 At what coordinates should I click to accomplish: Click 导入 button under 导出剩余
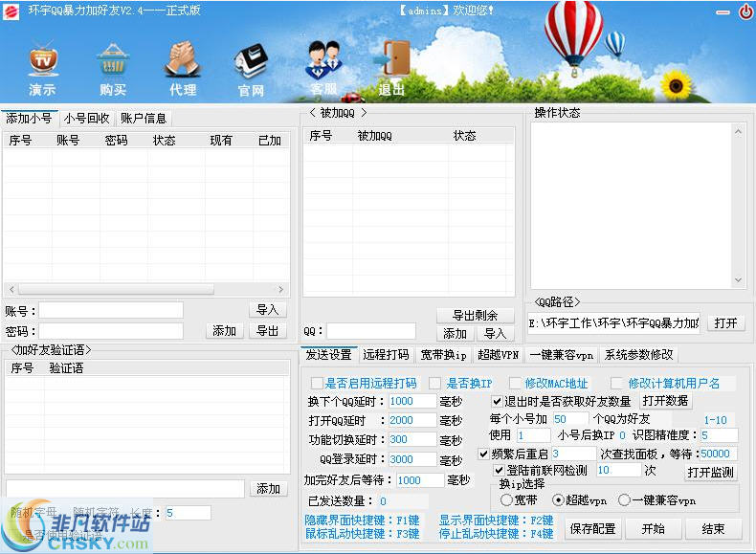coord(495,333)
